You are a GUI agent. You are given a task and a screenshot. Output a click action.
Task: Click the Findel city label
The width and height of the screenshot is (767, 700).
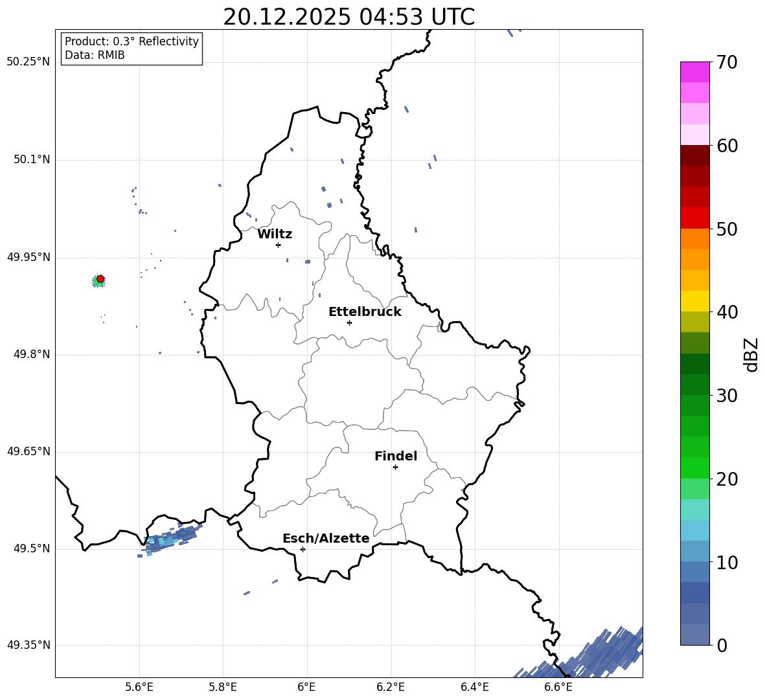[x=396, y=456]
